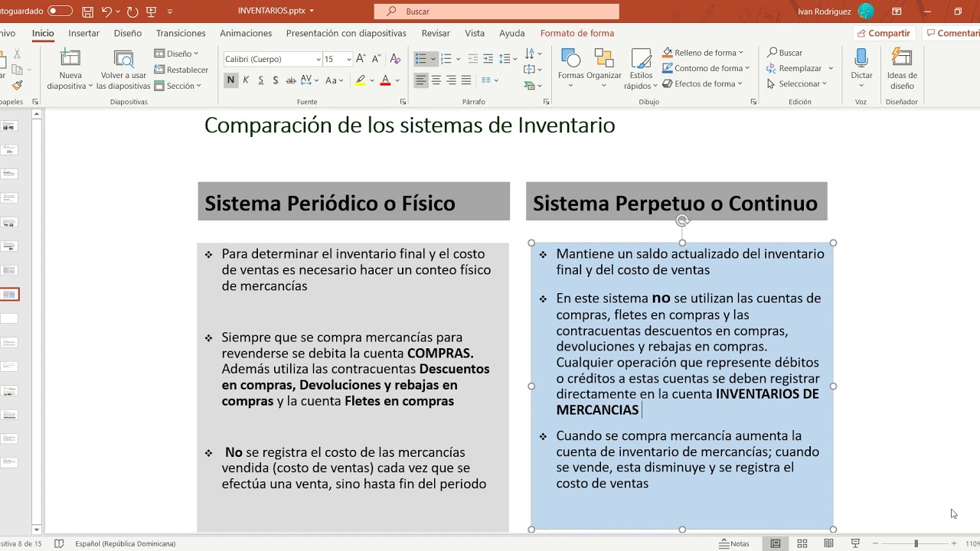The width and height of the screenshot is (980, 551).
Task: Open the Diseño slide layout dropdown
Action: 176,54
